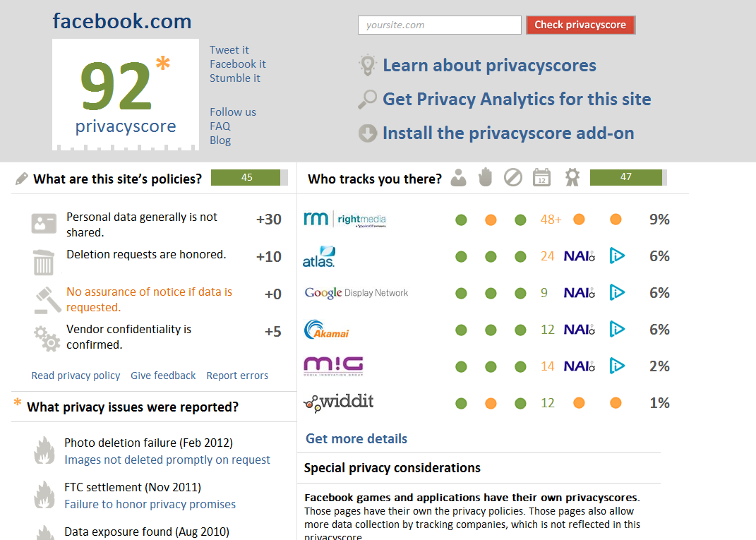Click the Tweet it link
This screenshot has width=756, height=540.
[229, 50]
